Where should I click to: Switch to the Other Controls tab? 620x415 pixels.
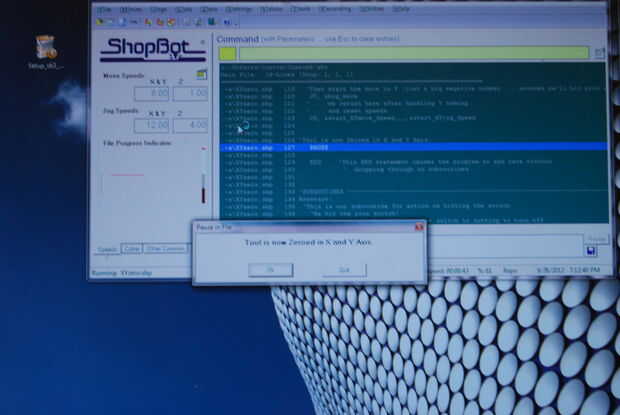pyautogui.click(x=166, y=249)
